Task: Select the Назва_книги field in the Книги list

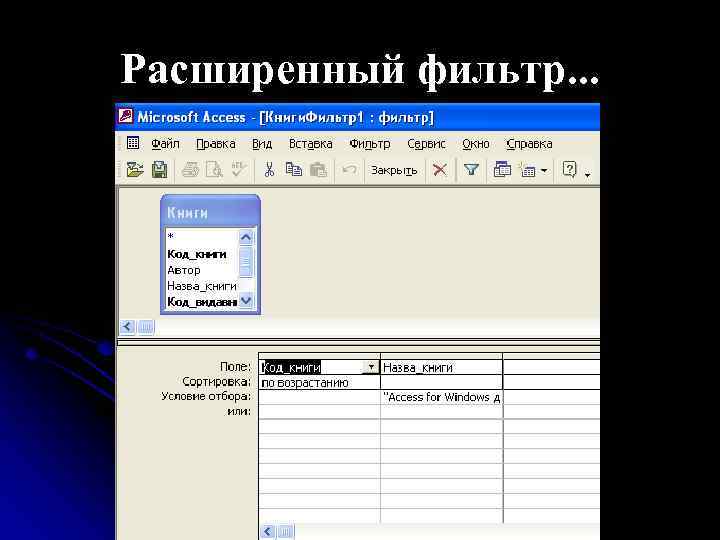Action: point(202,286)
